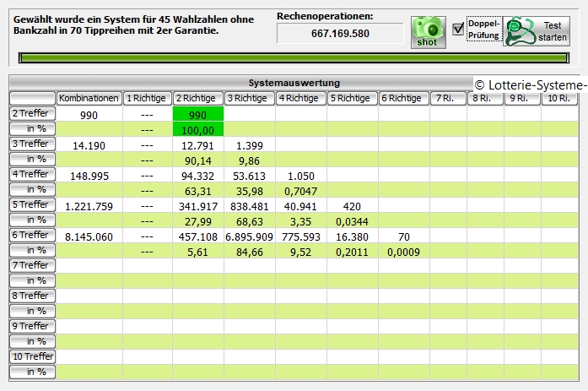This screenshot has height=391, width=588.
Task: Select the 6 Treffer row header
Action: pos(32,235)
